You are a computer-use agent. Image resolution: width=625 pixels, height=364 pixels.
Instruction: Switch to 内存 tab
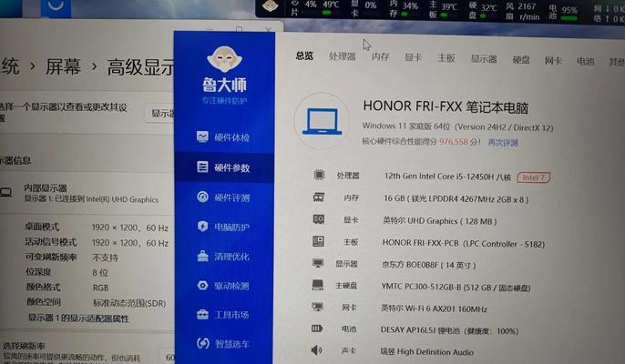click(x=380, y=56)
